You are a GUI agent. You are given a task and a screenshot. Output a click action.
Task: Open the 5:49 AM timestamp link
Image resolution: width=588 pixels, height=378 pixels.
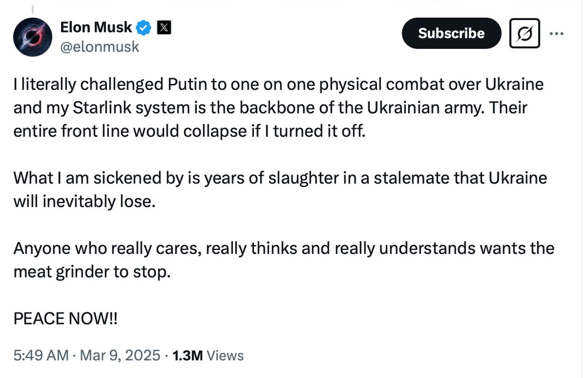point(41,355)
